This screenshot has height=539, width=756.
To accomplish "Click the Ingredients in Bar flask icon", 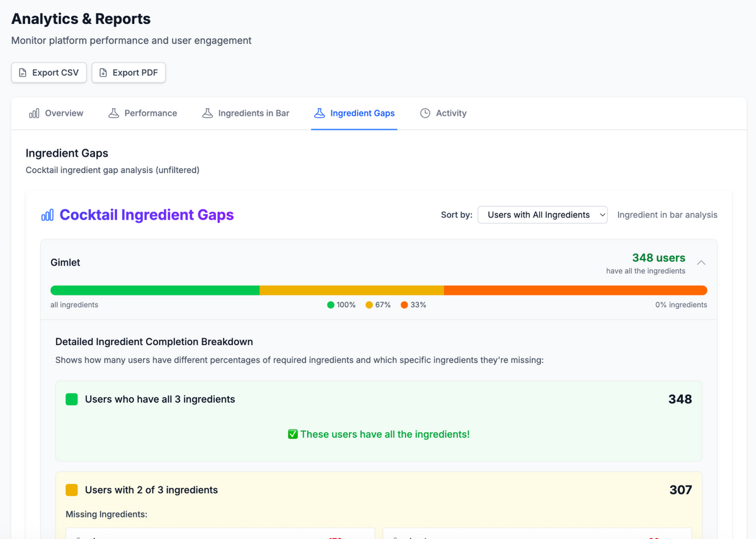I will (x=207, y=113).
